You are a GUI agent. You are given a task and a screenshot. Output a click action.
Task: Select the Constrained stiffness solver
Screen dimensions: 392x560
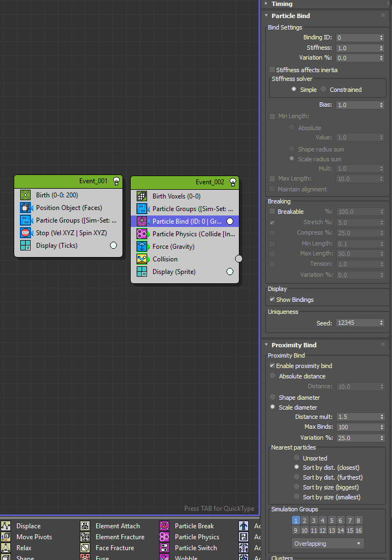(x=324, y=90)
